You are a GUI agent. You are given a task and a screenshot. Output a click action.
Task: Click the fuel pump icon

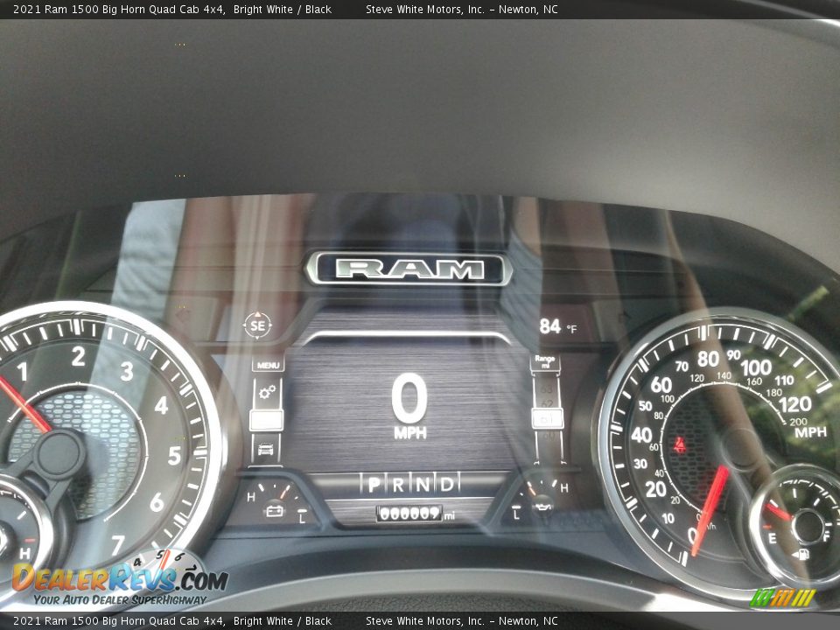pyautogui.click(x=801, y=553)
